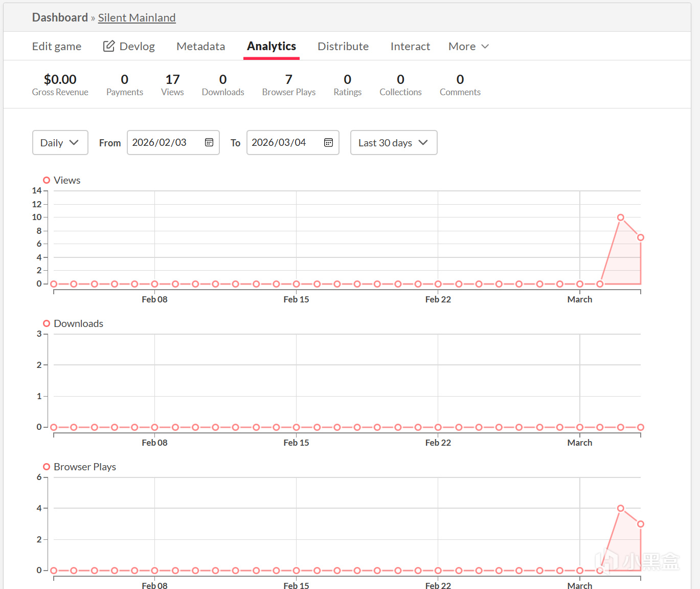The image size is (700, 589).
Task: Go back to Dashboard breadcrumb
Action: (60, 17)
